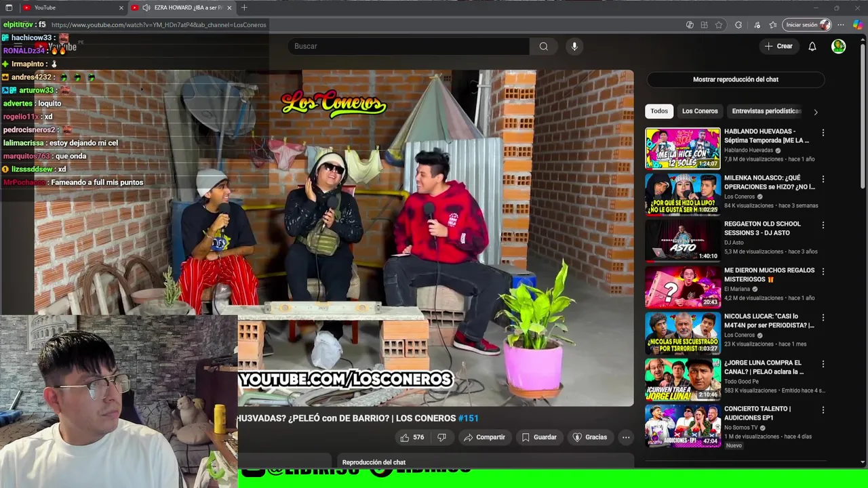868x488 pixels.
Task: Expand more filter chips with right arrow
Action: 816,112
